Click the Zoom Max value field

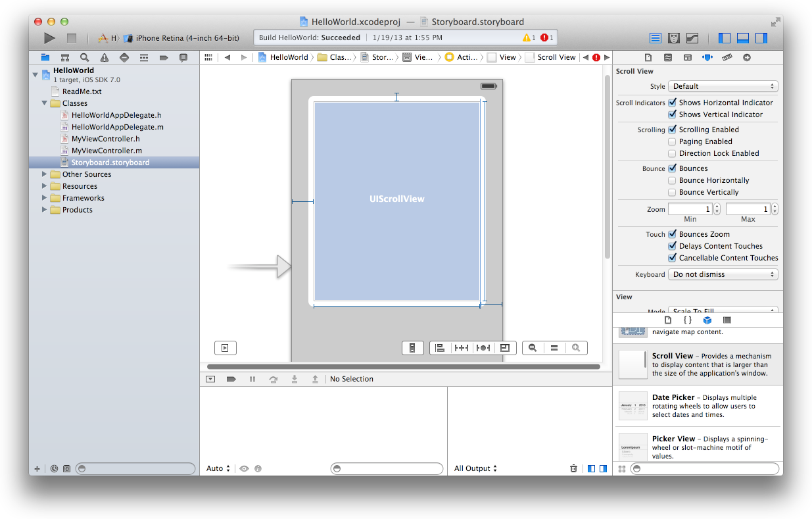click(748, 209)
